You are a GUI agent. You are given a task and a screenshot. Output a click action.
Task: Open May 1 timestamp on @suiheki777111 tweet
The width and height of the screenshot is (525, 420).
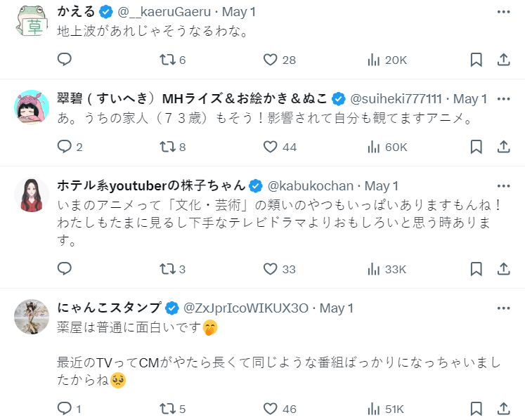470,99
